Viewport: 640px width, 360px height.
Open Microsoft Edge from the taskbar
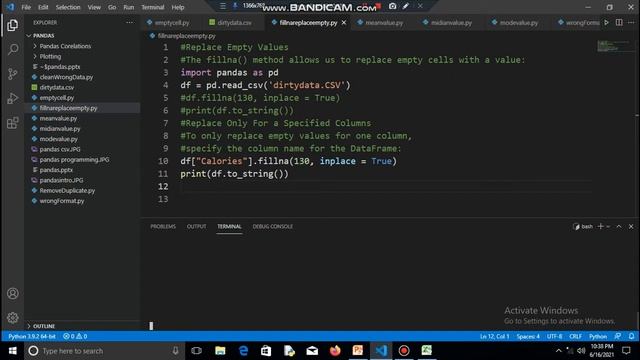[x=243, y=351]
